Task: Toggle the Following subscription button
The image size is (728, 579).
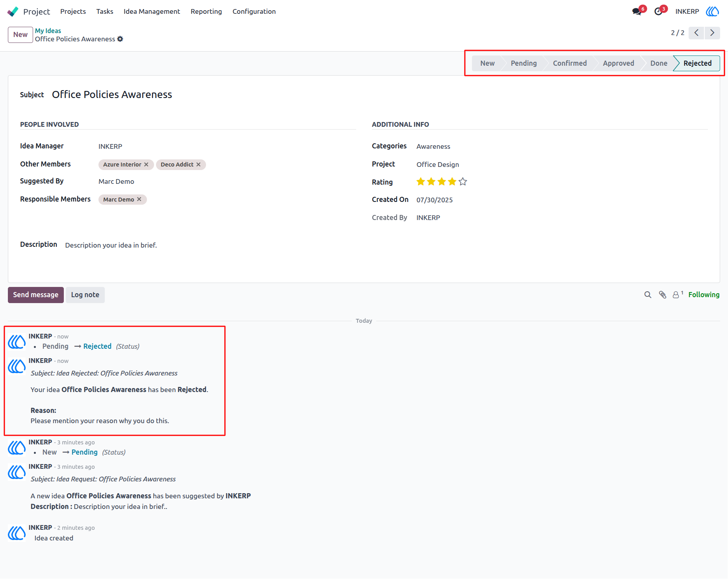Action: tap(704, 295)
